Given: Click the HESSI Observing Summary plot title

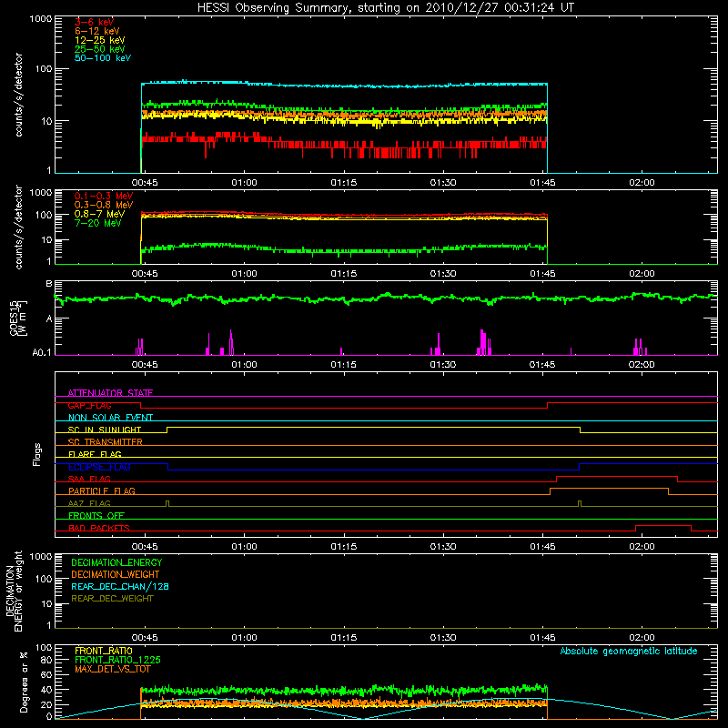Looking at the screenshot, I should tap(385, 7).
